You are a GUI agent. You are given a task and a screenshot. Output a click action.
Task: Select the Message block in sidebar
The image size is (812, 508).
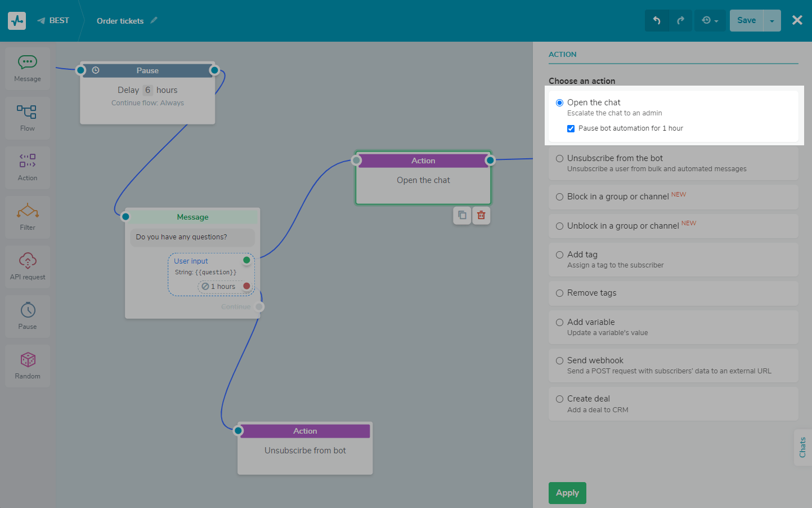28,68
